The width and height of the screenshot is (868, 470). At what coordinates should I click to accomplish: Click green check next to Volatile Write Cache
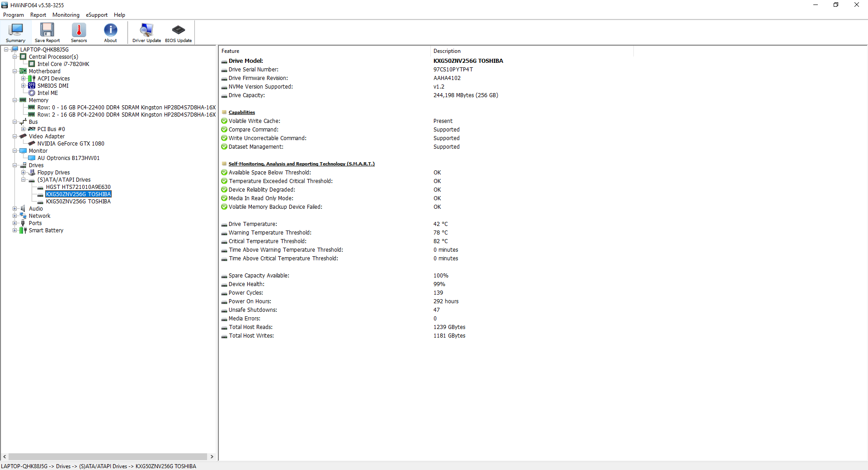224,121
